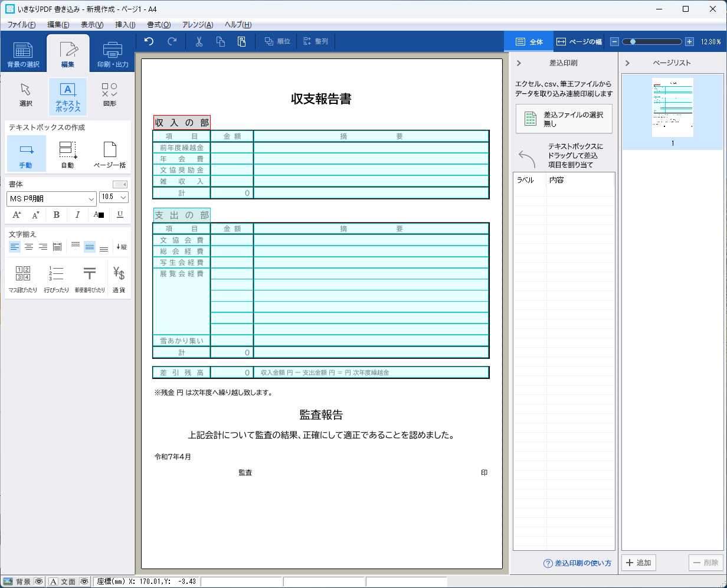
Task: Undo the last action in toolbar
Action: point(149,41)
